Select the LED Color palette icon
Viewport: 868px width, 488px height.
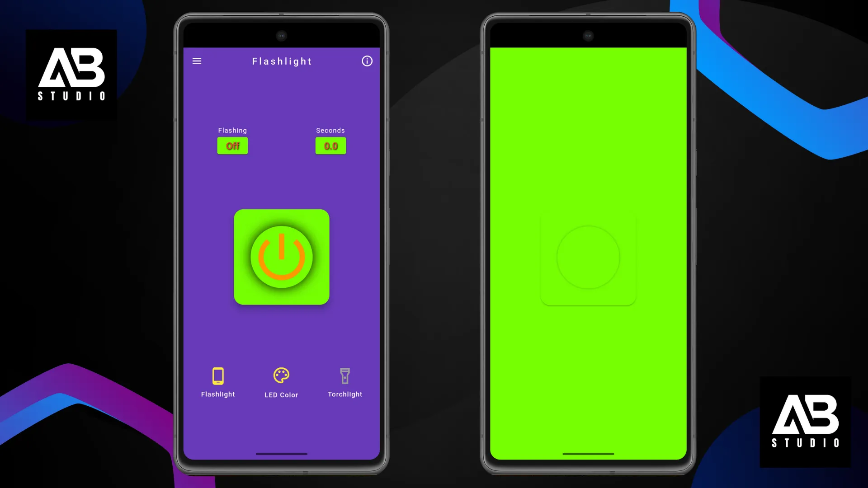coord(281,376)
